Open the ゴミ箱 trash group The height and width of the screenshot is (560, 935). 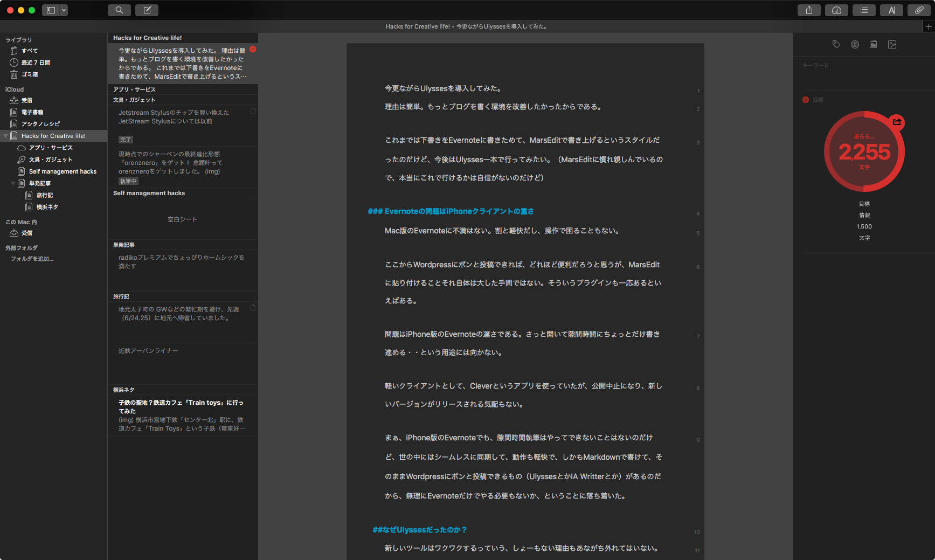30,74
